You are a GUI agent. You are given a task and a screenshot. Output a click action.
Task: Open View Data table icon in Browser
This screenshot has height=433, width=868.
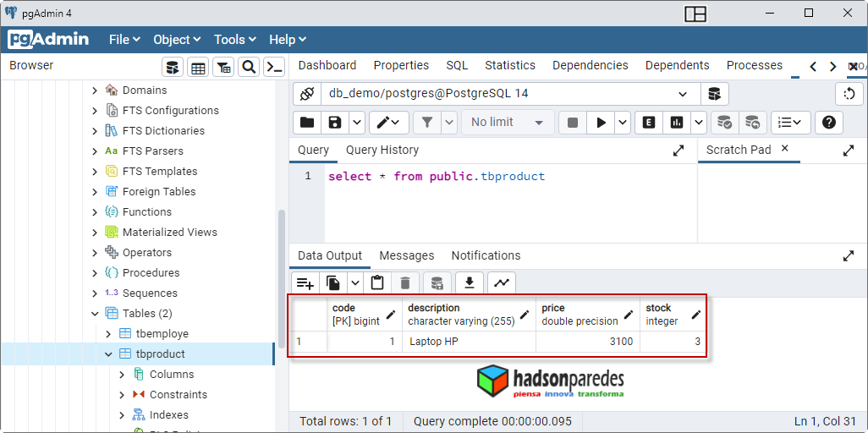[198, 68]
